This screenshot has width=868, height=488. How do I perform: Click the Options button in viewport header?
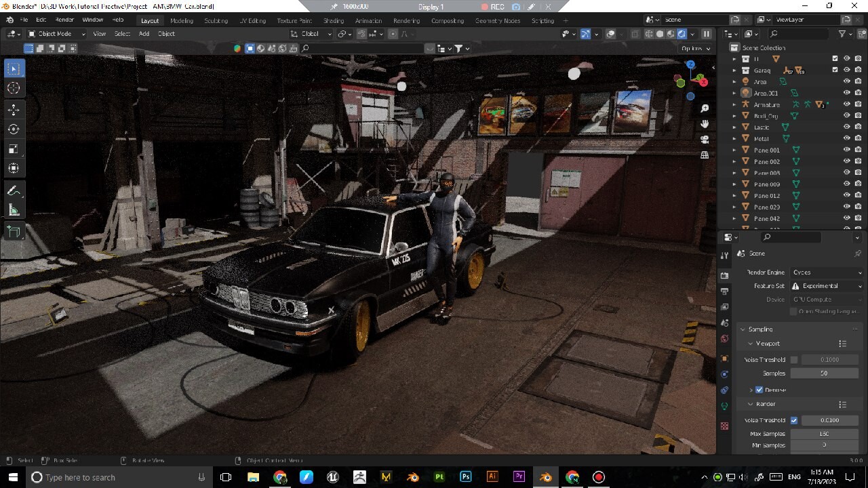point(695,48)
